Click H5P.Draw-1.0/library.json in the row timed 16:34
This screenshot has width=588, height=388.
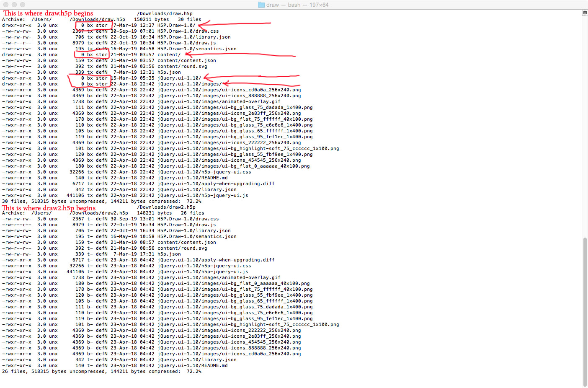pyautogui.click(x=194, y=230)
